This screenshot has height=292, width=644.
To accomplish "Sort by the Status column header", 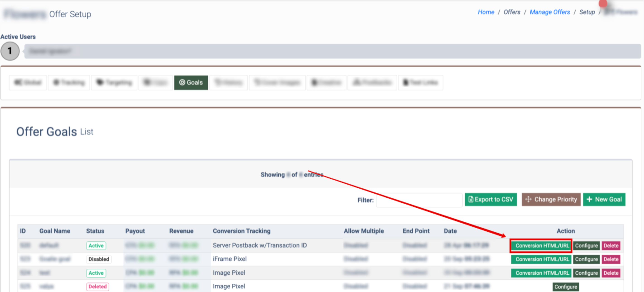I will coord(95,231).
